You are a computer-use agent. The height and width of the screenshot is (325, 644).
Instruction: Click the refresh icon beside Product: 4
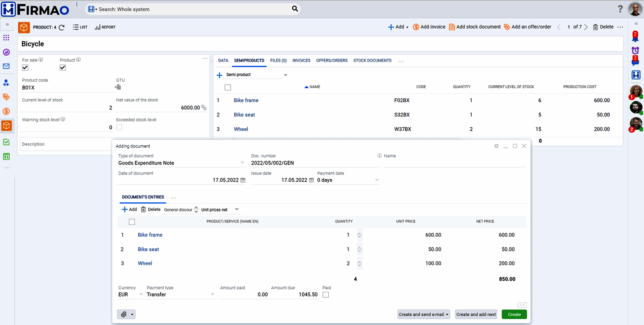62,27
